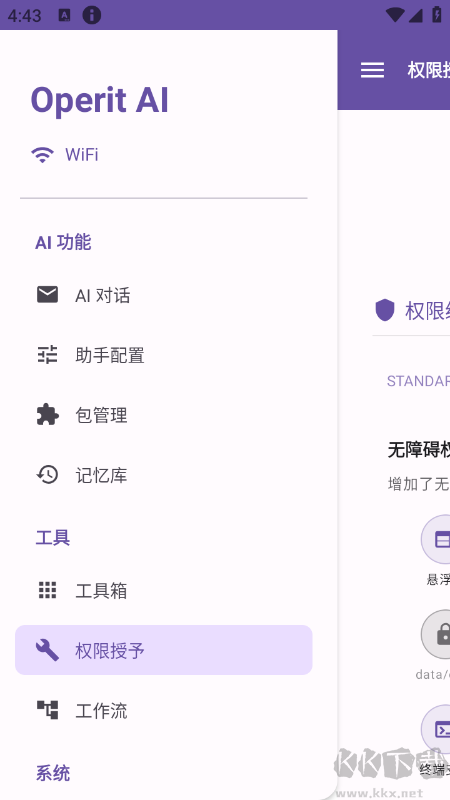Tap the lock circle icon

pos(435,634)
